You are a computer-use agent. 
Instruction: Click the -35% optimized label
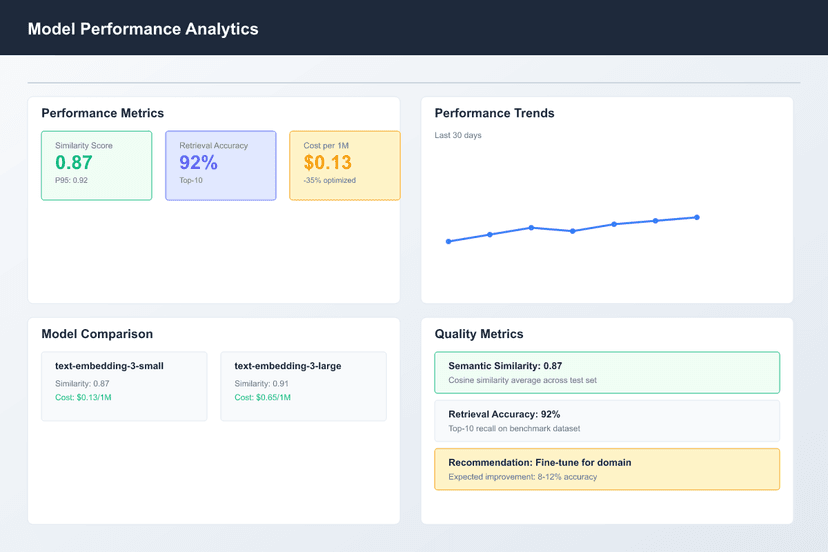point(330,181)
